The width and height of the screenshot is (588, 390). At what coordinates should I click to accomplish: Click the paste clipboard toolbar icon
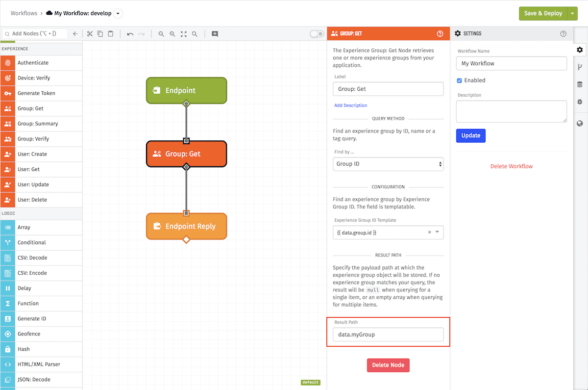pos(111,34)
